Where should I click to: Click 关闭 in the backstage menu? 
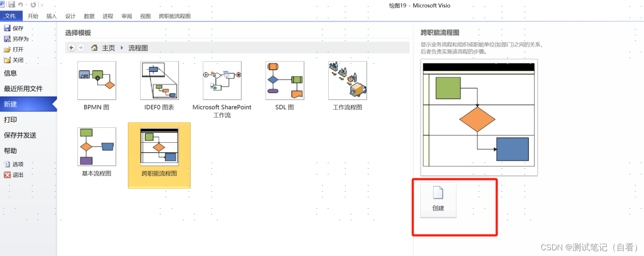click(x=14, y=60)
